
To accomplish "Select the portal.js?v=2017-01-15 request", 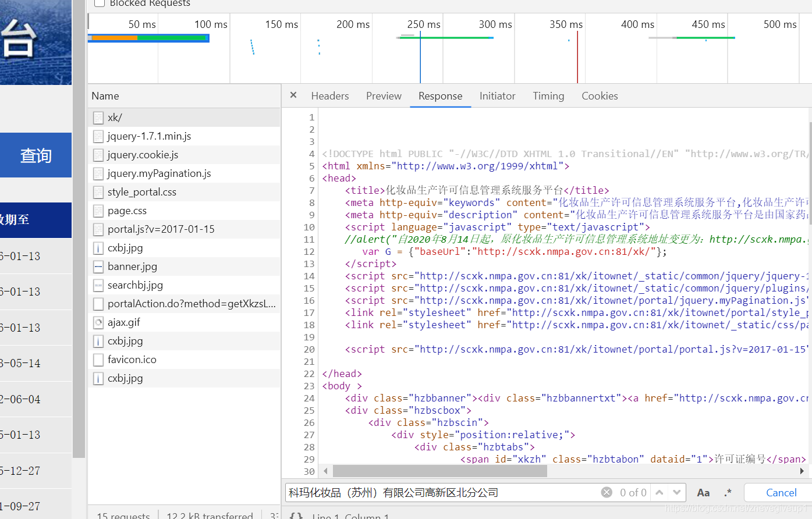I will point(184,229).
